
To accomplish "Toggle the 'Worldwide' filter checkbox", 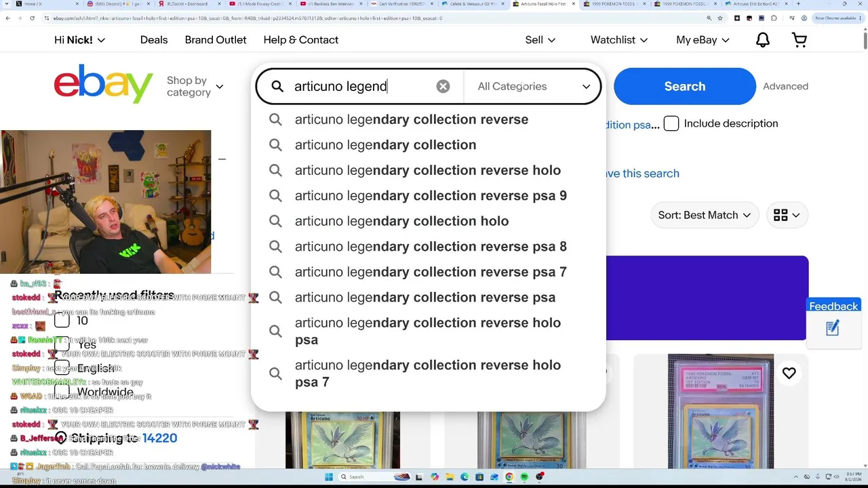I will pos(62,392).
